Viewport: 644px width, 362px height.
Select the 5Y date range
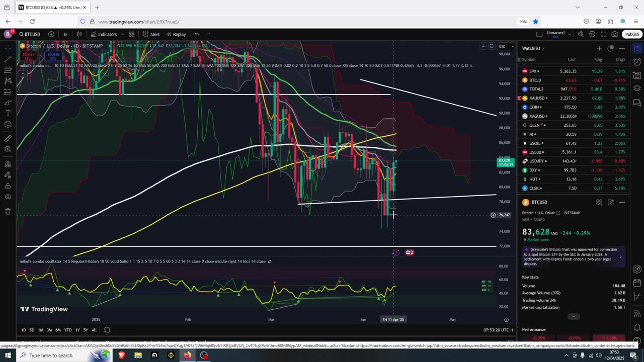(86, 330)
